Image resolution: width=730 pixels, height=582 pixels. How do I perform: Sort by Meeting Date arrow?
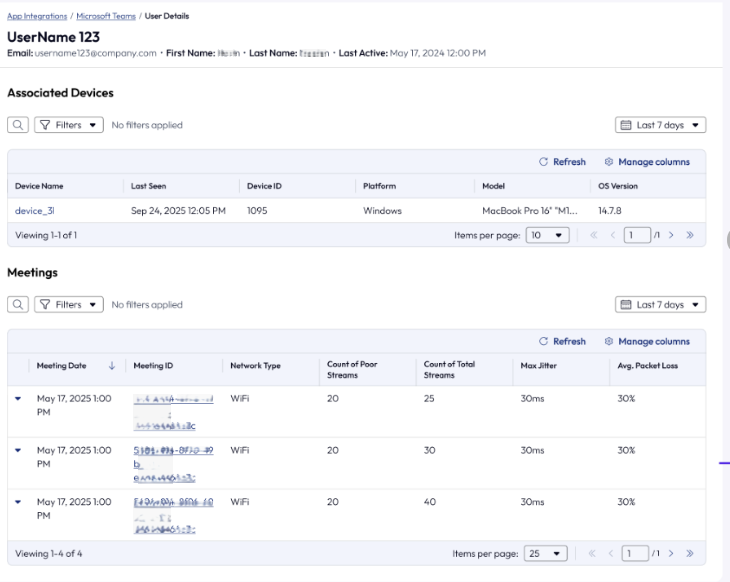coord(112,365)
